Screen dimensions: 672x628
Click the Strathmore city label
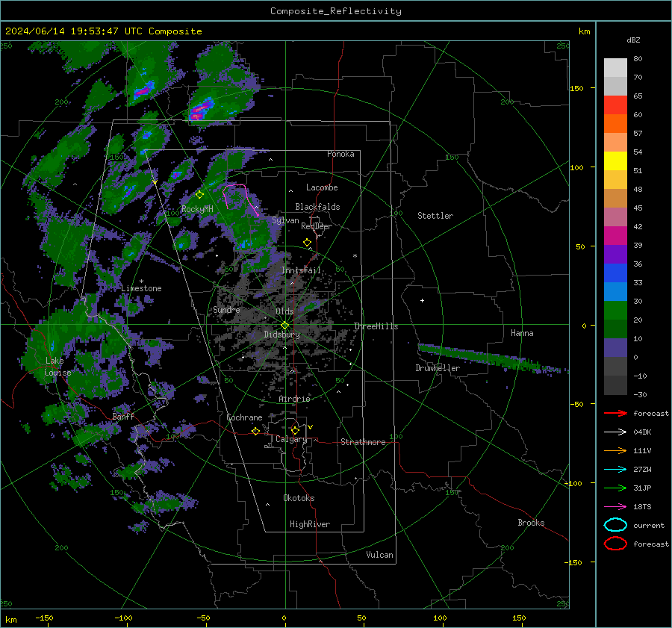(363, 442)
